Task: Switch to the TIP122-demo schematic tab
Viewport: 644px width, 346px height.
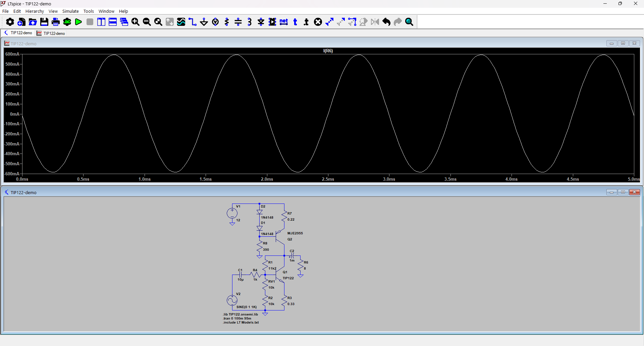Action: pos(18,33)
